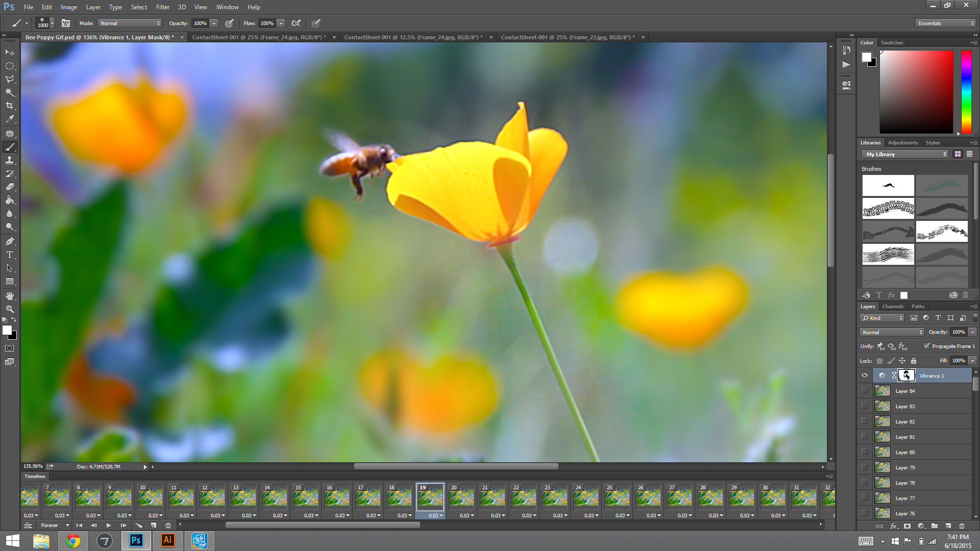Open the Filter menu
Screen dimensions: 980x551
coord(163,7)
